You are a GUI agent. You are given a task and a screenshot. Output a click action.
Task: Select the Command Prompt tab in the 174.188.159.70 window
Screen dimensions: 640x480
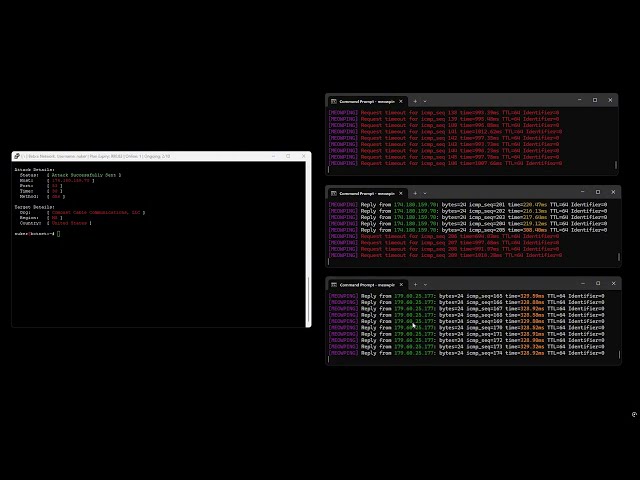367,193
